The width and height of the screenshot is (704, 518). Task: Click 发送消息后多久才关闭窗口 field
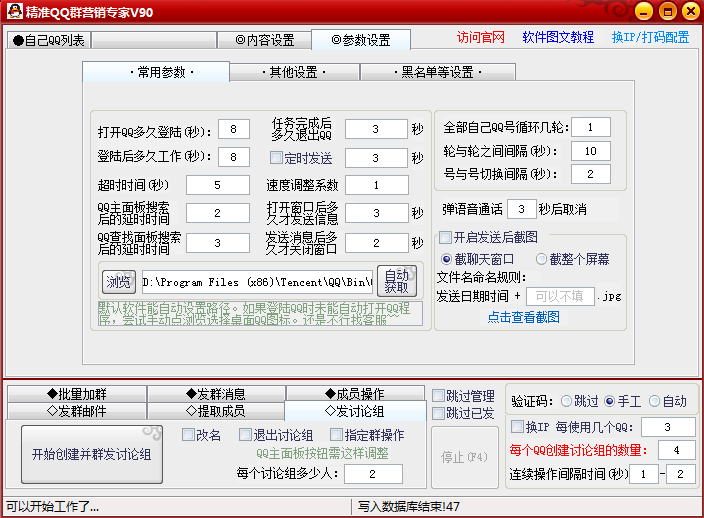(x=377, y=243)
